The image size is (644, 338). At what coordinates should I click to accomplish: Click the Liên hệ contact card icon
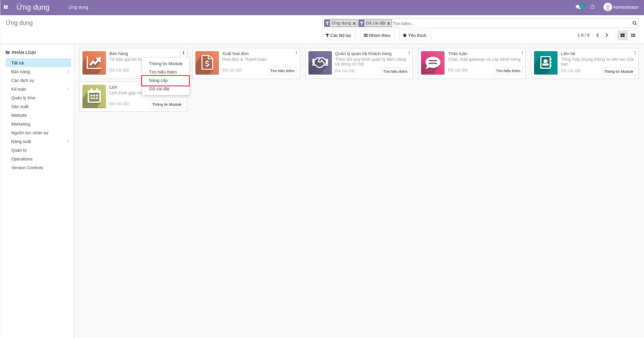point(545,62)
